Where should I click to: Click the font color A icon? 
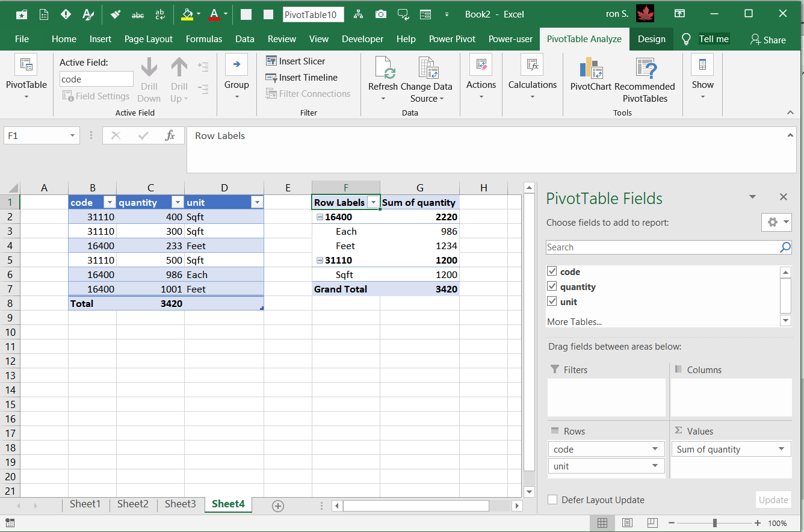[x=214, y=14]
